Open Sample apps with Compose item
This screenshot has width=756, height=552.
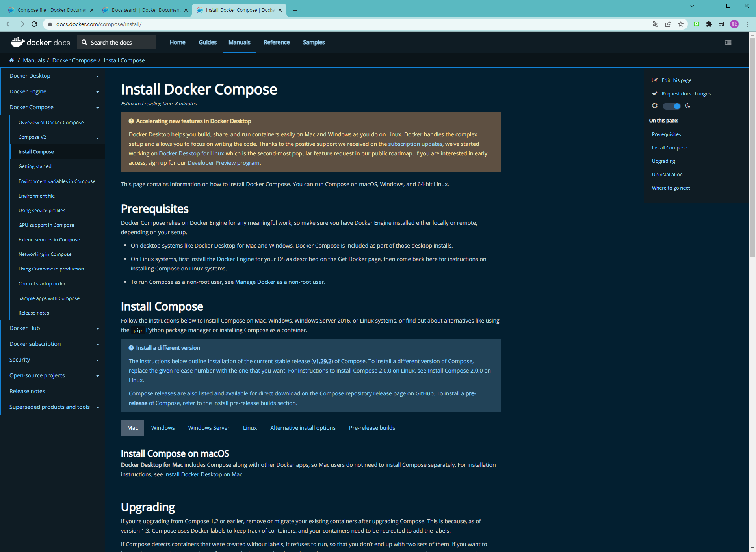click(49, 298)
